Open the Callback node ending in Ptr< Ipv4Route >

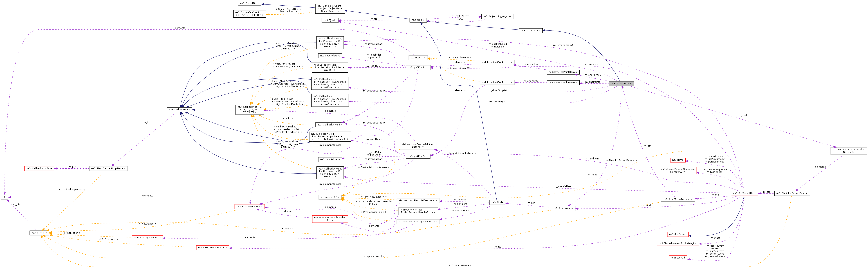point(330,100)
